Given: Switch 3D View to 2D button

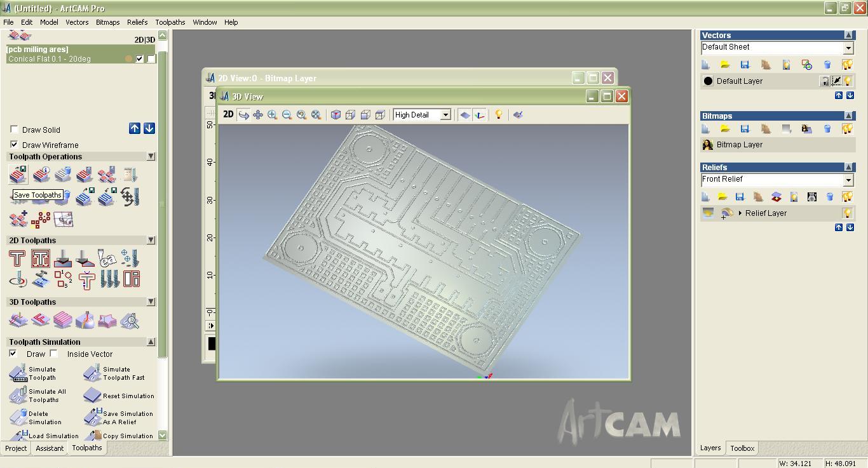Looking at the screenshot, I should tap(228, 114).
